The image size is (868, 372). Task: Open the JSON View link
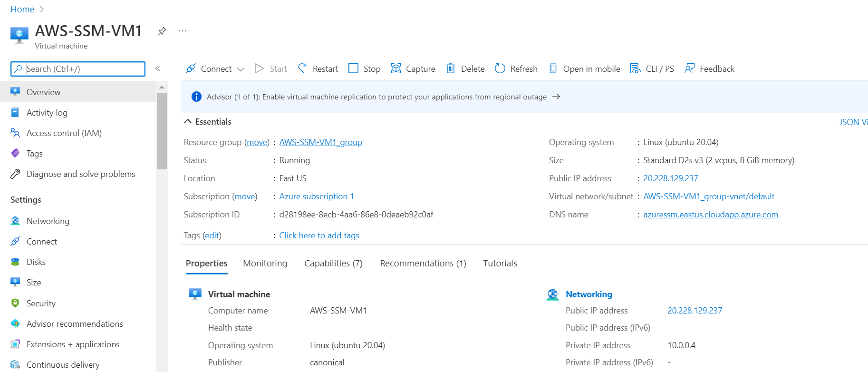pyautogui.click(x=853, y=122)
